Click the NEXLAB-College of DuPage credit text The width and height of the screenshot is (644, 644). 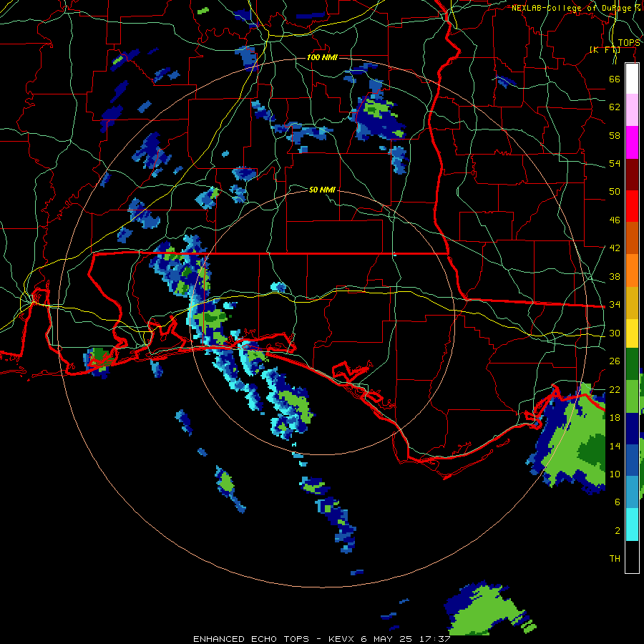(x=576, y=8)
